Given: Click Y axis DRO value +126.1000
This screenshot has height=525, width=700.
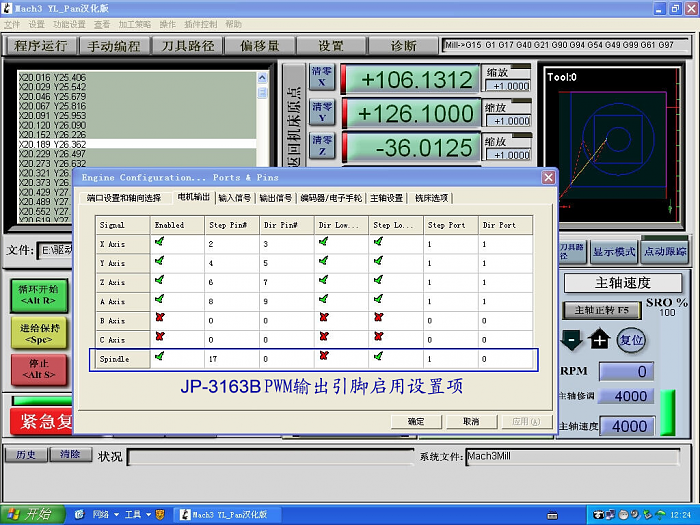Looking at the screenshot, I should tap(412, 113).
